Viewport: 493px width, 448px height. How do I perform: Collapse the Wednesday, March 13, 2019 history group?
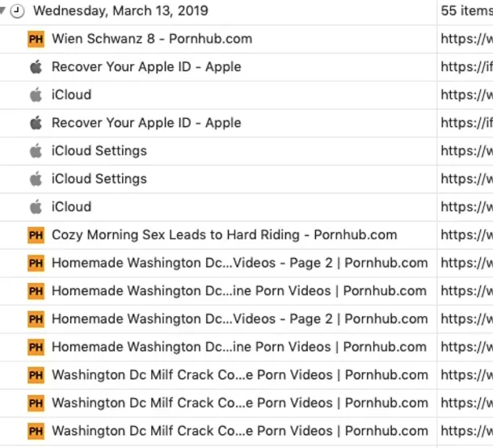tap(2, 11)
